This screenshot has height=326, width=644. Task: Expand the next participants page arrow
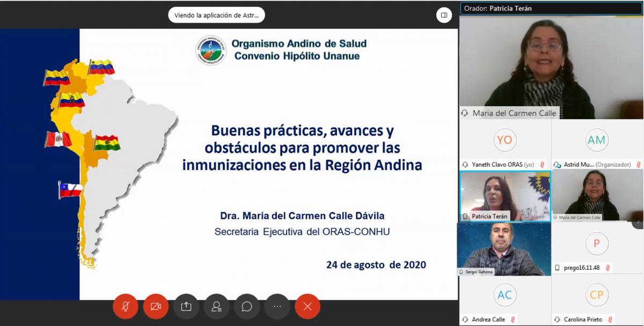(x=638, y=221)
